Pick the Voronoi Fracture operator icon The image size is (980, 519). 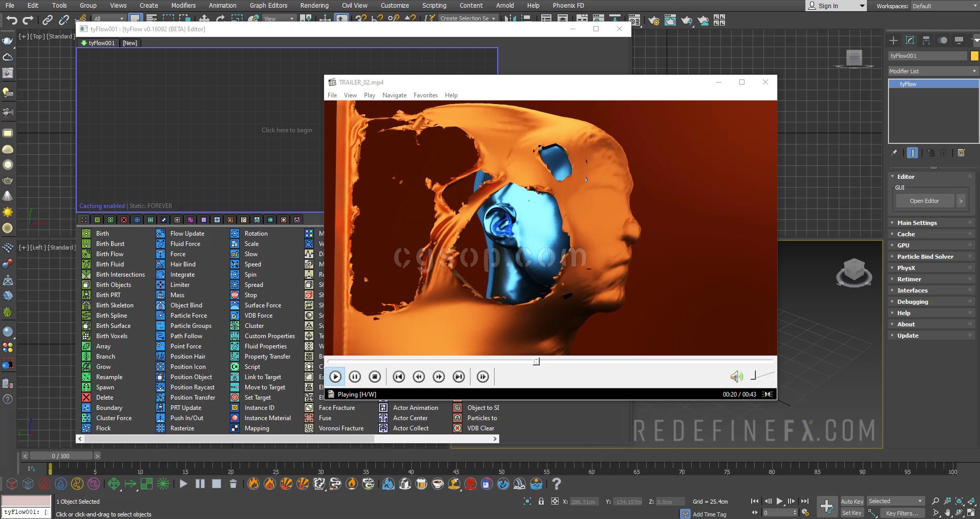[x=309, y=428]
